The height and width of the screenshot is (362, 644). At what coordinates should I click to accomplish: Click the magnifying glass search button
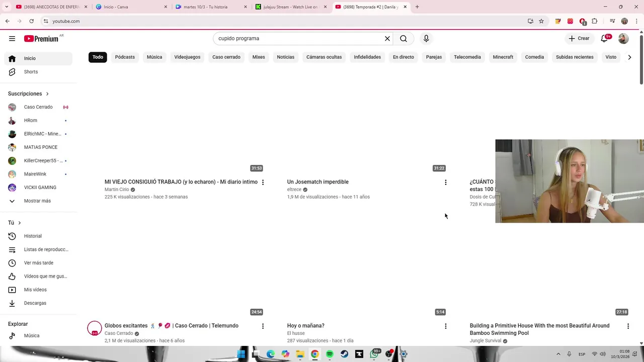(x=404, y=39)
